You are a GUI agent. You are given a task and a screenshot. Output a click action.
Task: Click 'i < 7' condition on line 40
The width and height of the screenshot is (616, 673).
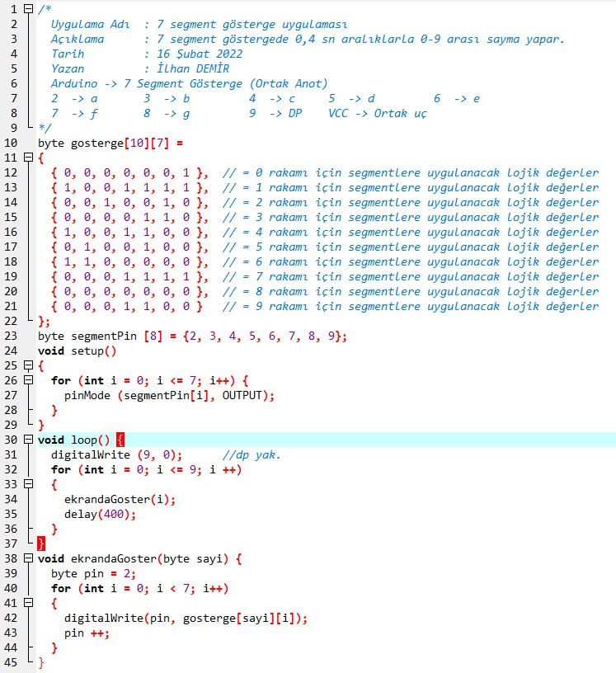point(173,588)
